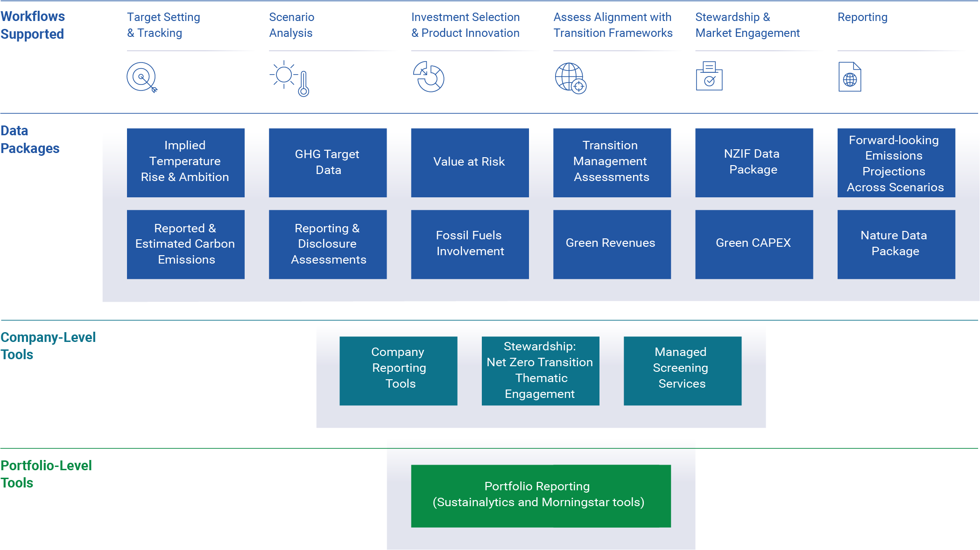Open the Green Revenues package
The width and height of the screenshot is (980, 550).
click(612, 244)
